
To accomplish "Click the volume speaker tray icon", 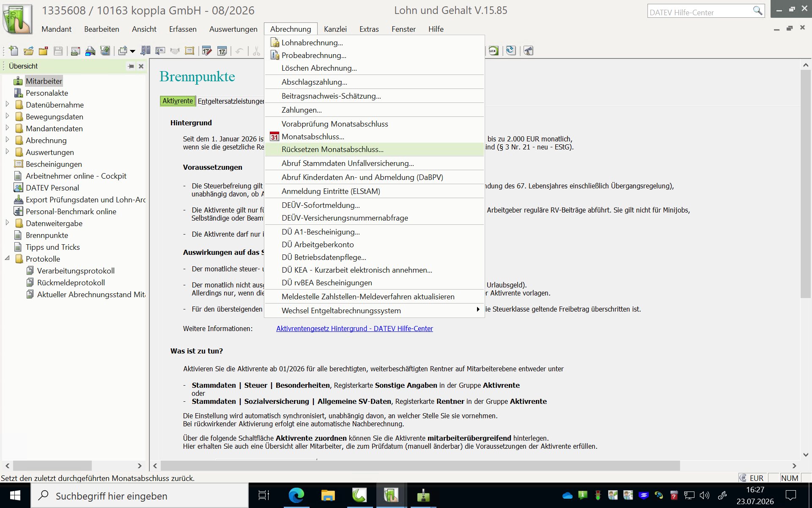I will [x=704, y=495].
